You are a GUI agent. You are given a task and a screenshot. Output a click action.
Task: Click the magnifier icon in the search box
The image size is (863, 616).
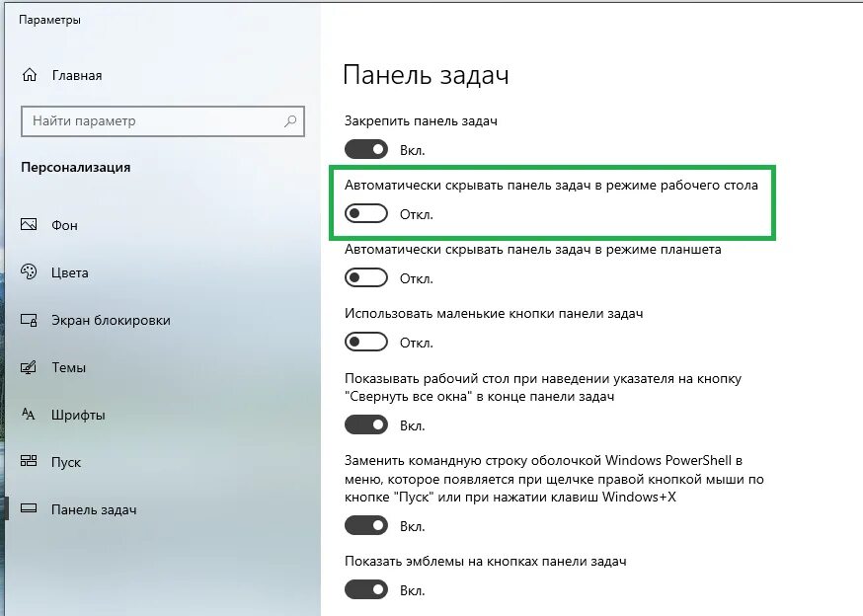pyautogui.click(x=290, y=121)
